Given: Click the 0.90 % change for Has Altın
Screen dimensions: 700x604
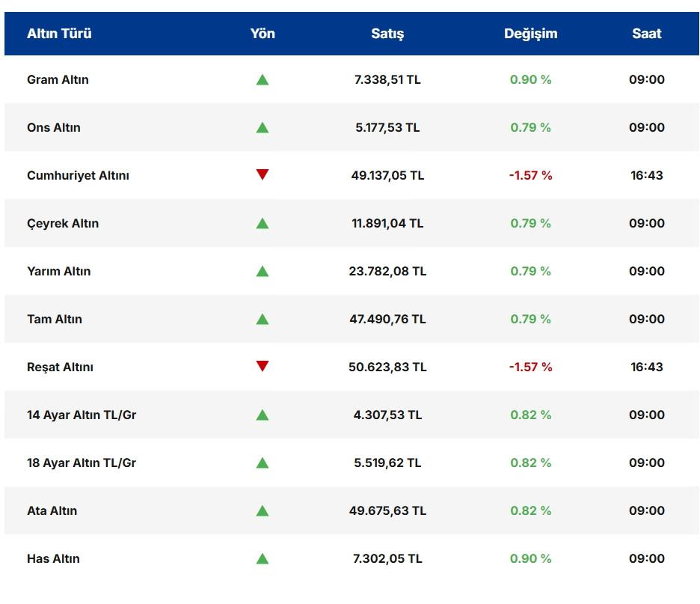Looking at the screenshot, I should [530, 558].
